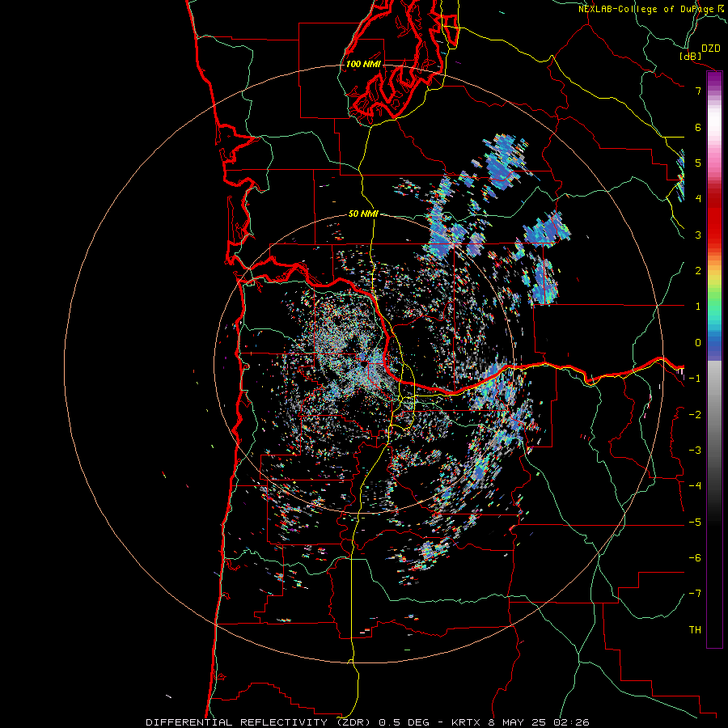
Task: Click the 5 dB tick label on the scale
Action: [698, 163]
